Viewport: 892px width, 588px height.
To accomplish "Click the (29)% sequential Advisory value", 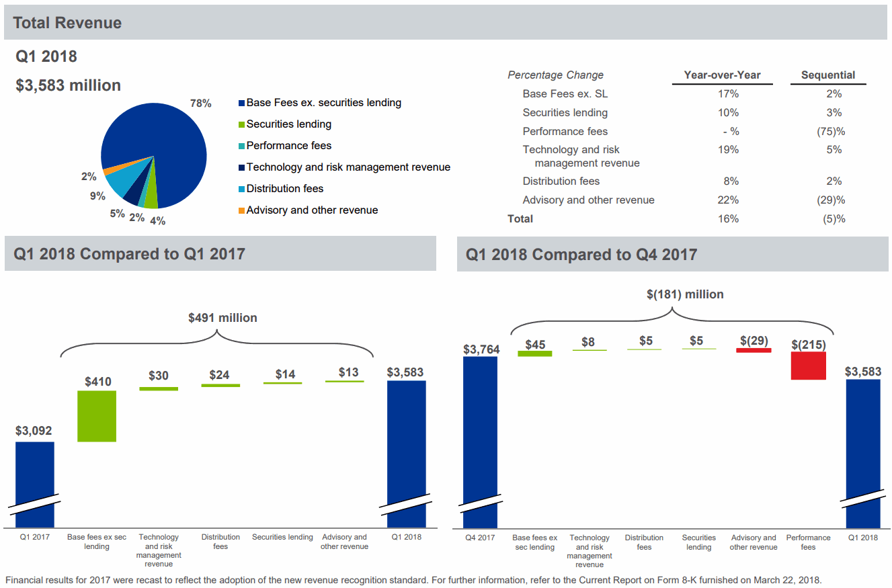I will point(831,200).
